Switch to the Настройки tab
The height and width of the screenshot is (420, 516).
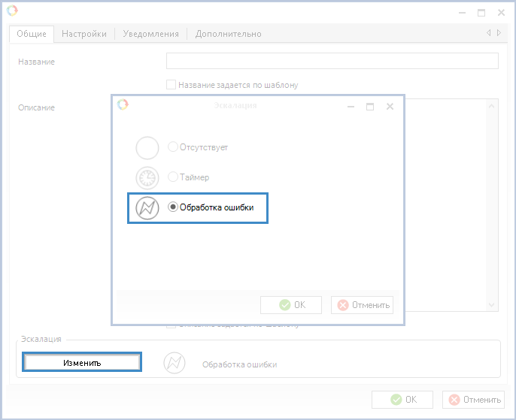coord(83,34)
